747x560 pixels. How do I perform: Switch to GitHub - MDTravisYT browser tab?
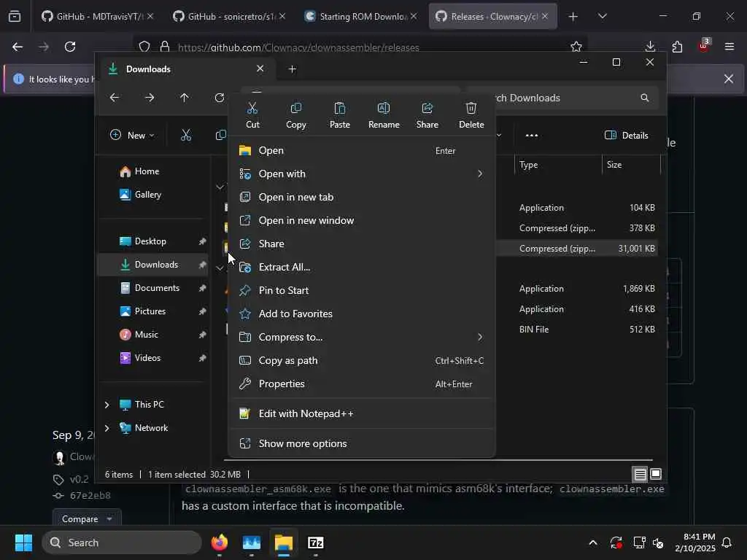coord(97,16)
